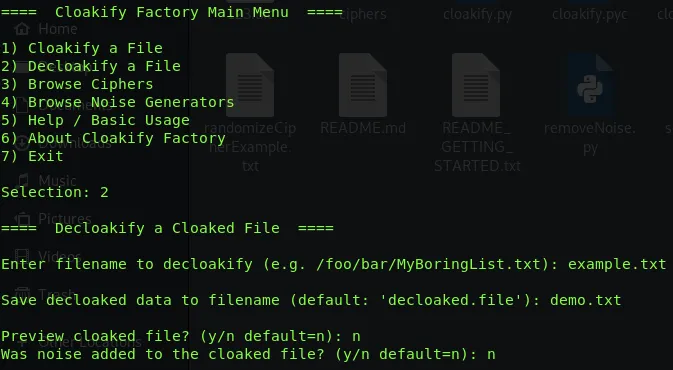Image resolution: width=673 pixels, height=370 pixels.
Task: Click 'Was noise added' prompt line
Action: coord(248,354)
